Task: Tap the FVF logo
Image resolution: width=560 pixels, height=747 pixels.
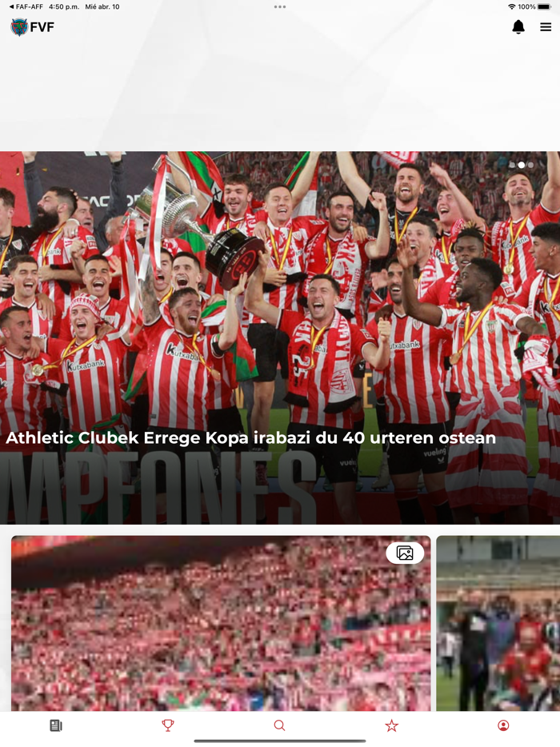Action: [x=33, y=27]
